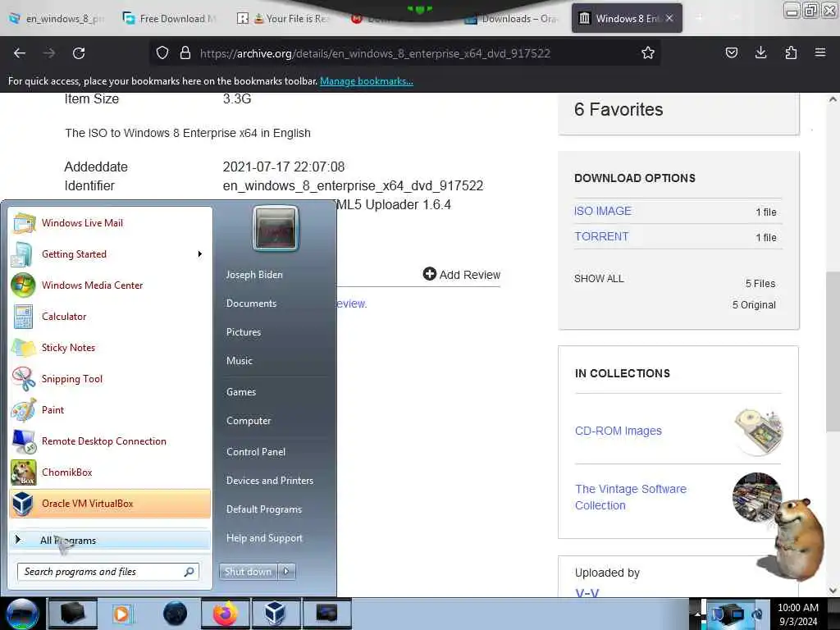This screenshot has height=630, width=840.
Task: Open Joseph Biden user folder
Action: coord(254,274)
